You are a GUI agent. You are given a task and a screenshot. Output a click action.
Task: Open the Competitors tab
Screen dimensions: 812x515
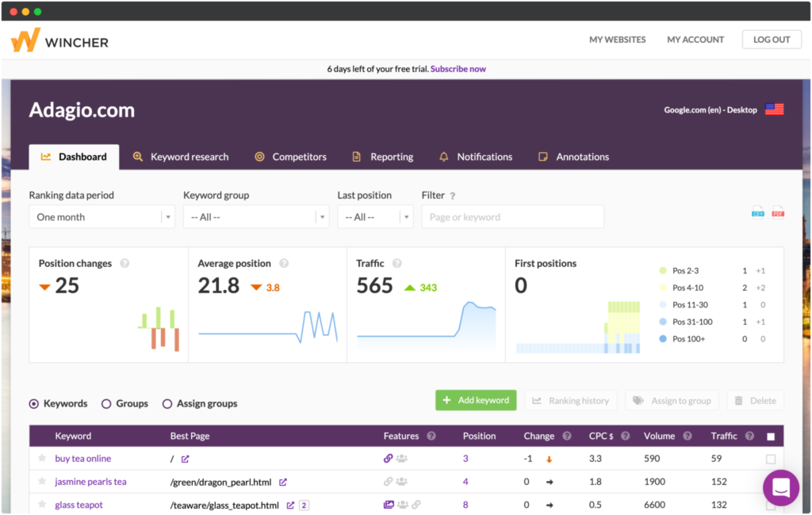pyautogui.click(x=290, y=157)
